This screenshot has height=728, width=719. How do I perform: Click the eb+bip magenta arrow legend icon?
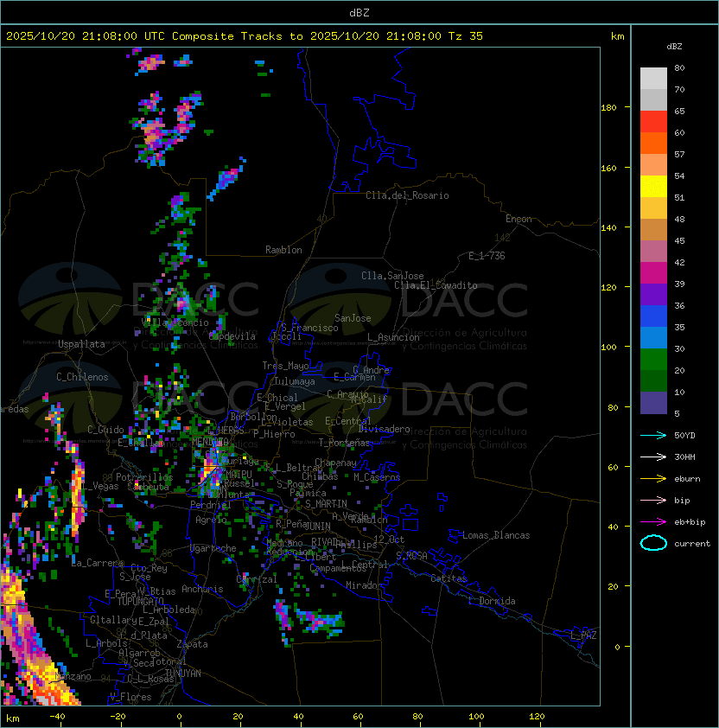coord(653,522)
